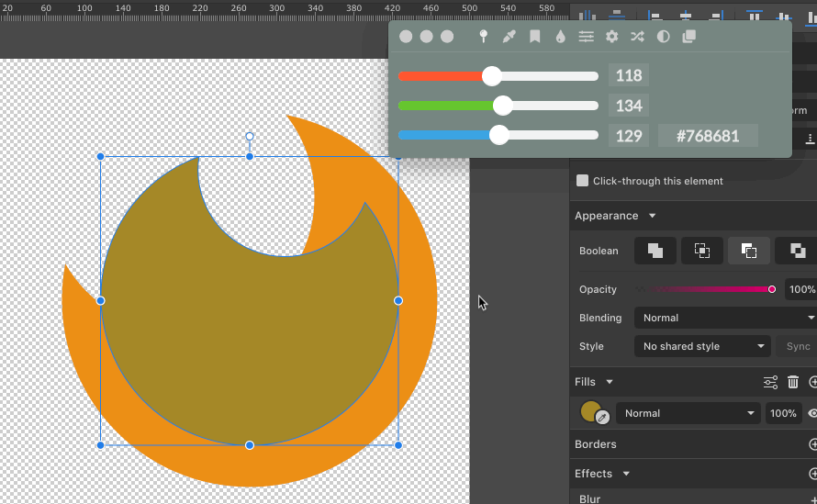Click the shuffle icon in color picker
This screenshot has height=504, width=817.
click(x=637, y=37)
